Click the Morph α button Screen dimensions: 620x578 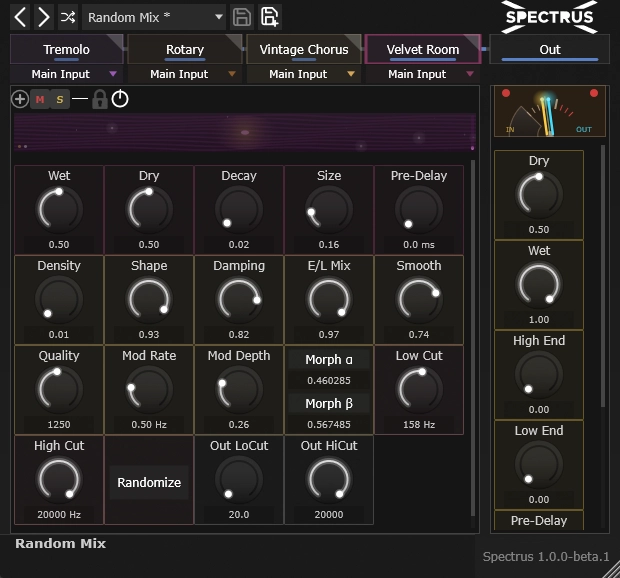click(329, 359)
